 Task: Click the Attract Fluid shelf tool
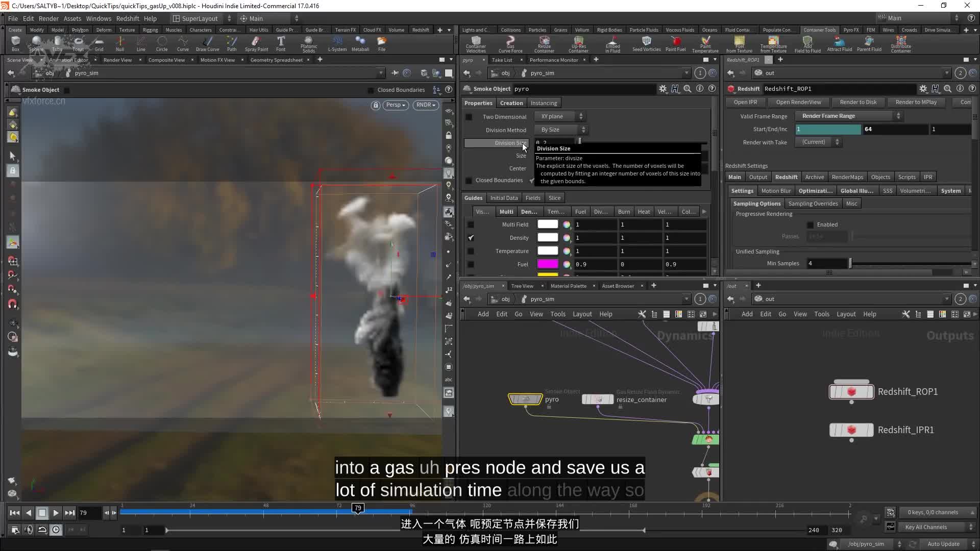coord(839,44)
